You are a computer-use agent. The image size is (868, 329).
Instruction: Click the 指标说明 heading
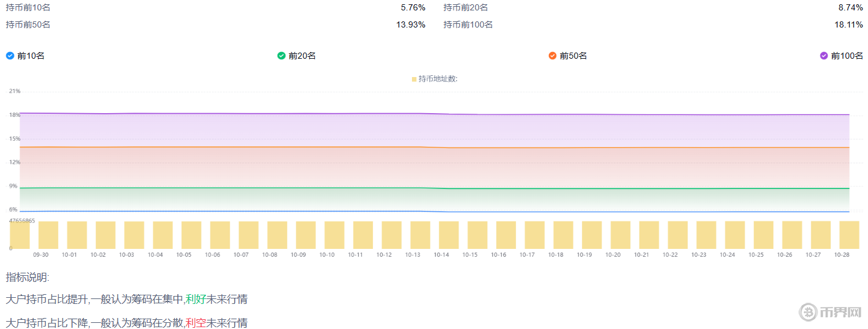click(27, 277)
